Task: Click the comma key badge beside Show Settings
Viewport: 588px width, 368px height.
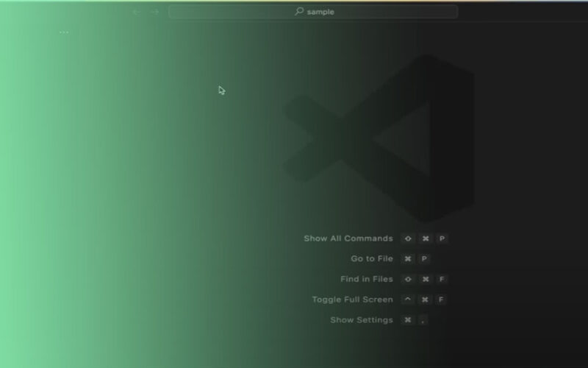Action: [x=424, y=320]
